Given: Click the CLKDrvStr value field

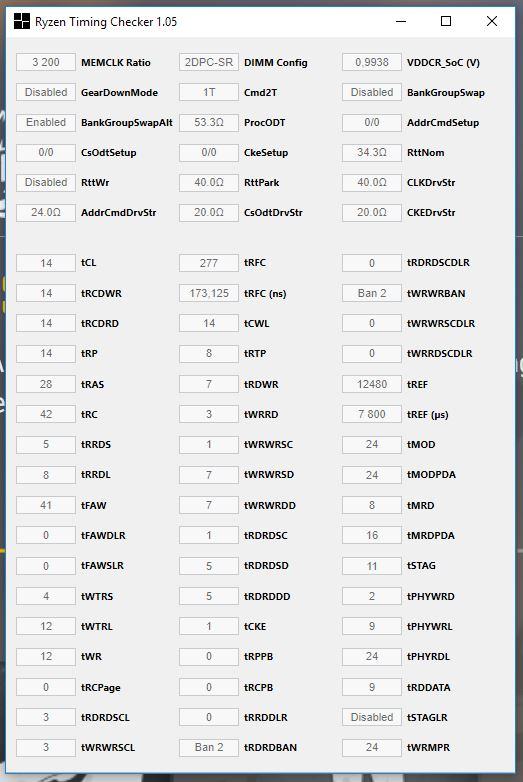Looking at the screenshot, I should (x=372, y=182).
